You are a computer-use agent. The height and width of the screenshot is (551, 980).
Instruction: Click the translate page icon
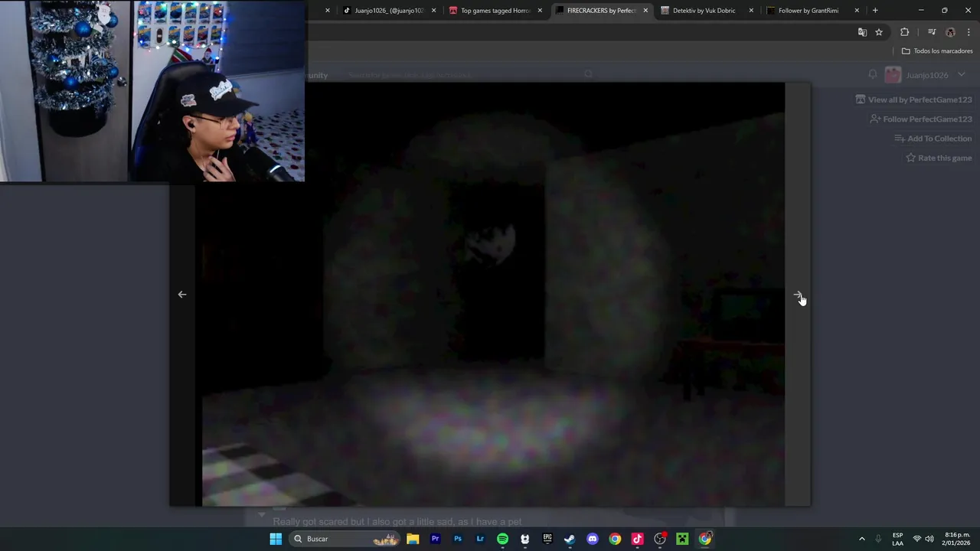pyautogui.click(x=862, y=32)
